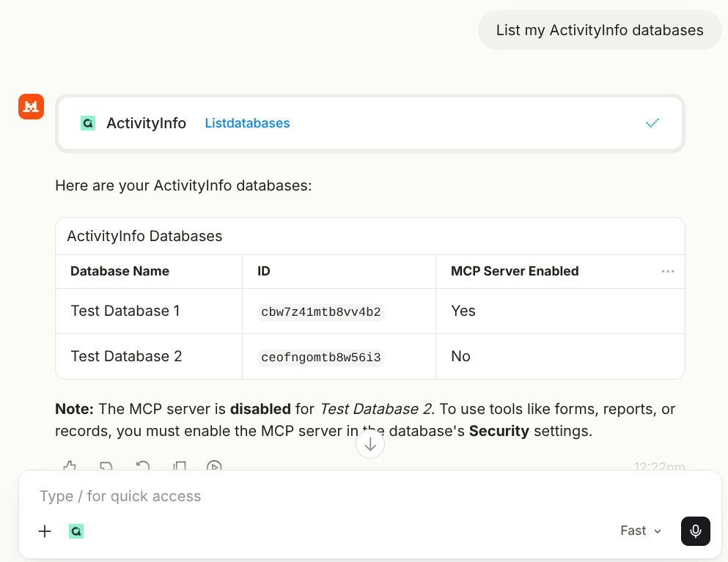Image resolution: width=728 pixels, height=562 pixels.
Task: Open the table's three-dots options menu
Action: [x=668, y=271]
